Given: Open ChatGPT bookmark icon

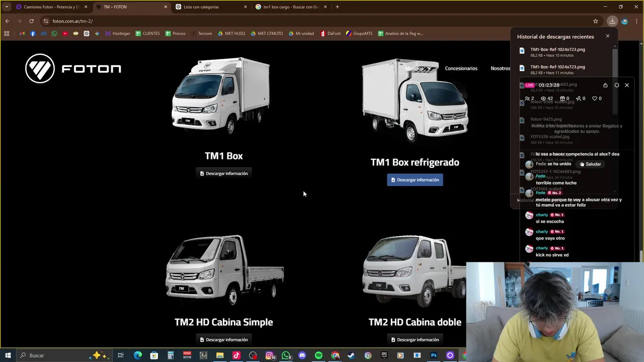Looking at the screenshot, I should [87, 34].
